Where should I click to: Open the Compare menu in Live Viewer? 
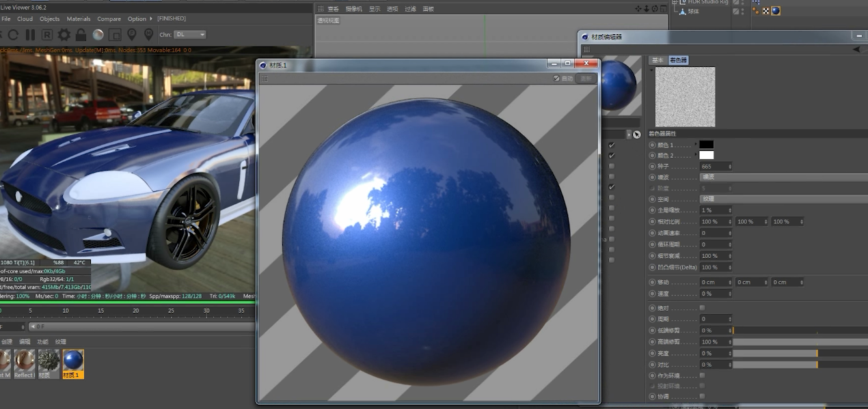(109, 19)
